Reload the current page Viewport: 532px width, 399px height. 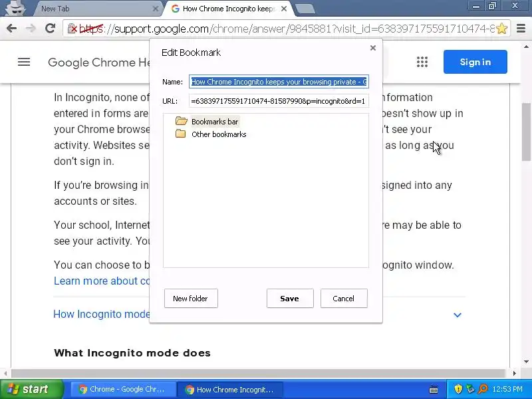(x=51, y=29)
